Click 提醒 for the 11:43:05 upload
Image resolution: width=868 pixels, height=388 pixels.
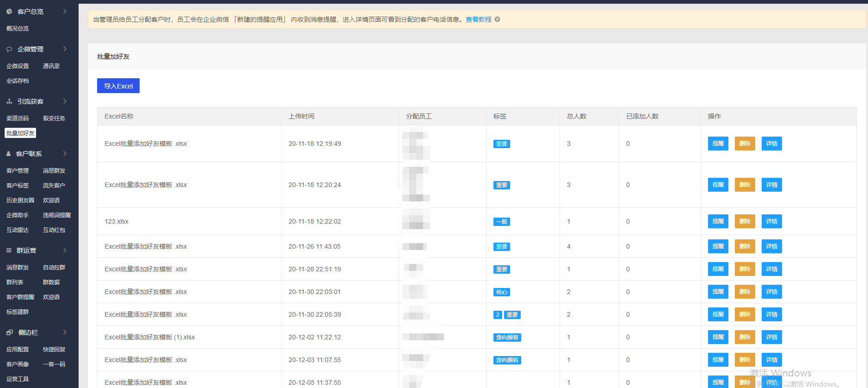coord(718,246)
